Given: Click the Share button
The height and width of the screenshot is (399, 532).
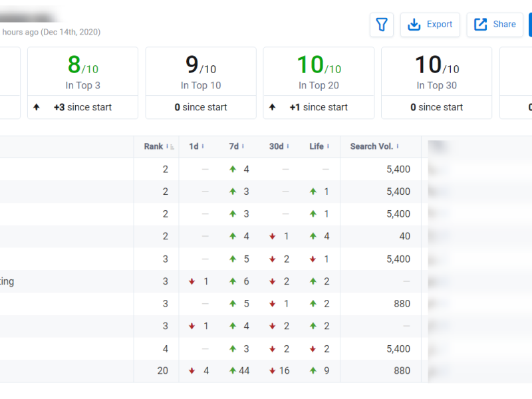Looking at the screenshot, I should pyautogui.click(x=495, y=25).
